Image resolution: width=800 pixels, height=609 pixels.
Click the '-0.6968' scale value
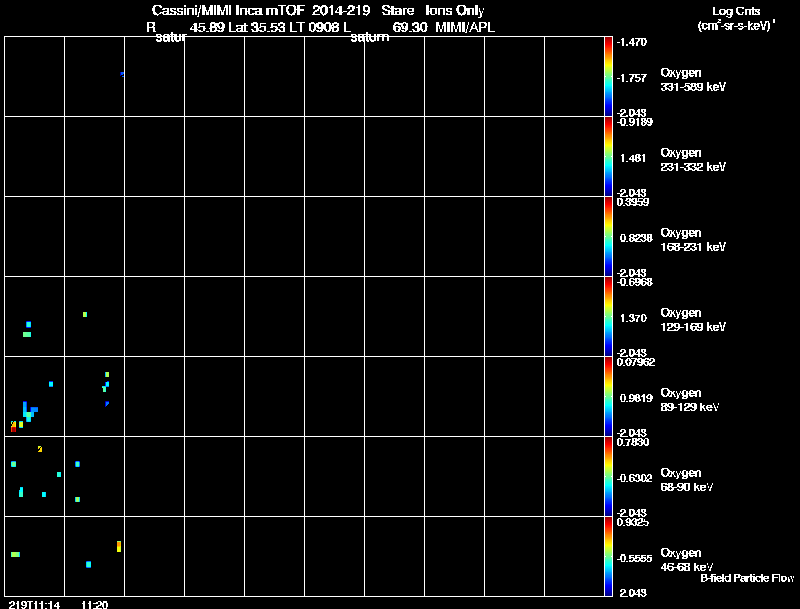[634, 282]
